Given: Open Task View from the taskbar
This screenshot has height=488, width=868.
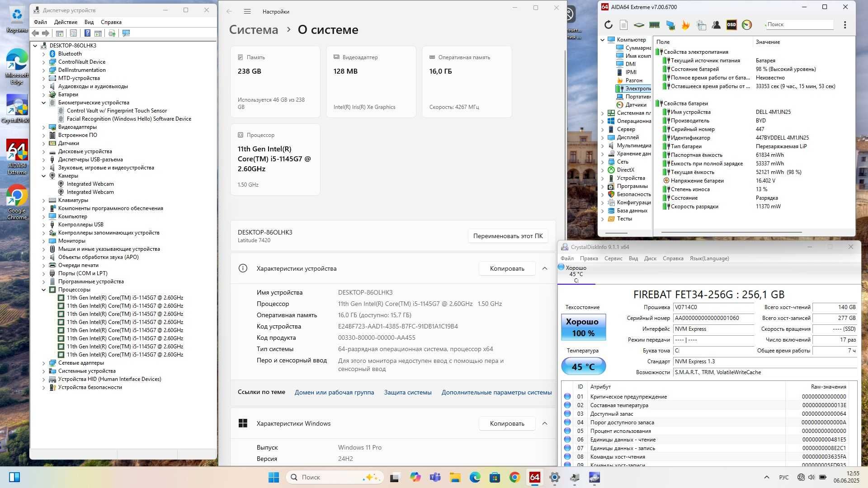Looking at the screenshot, I should pyautogui.click(x=395, y=477).
